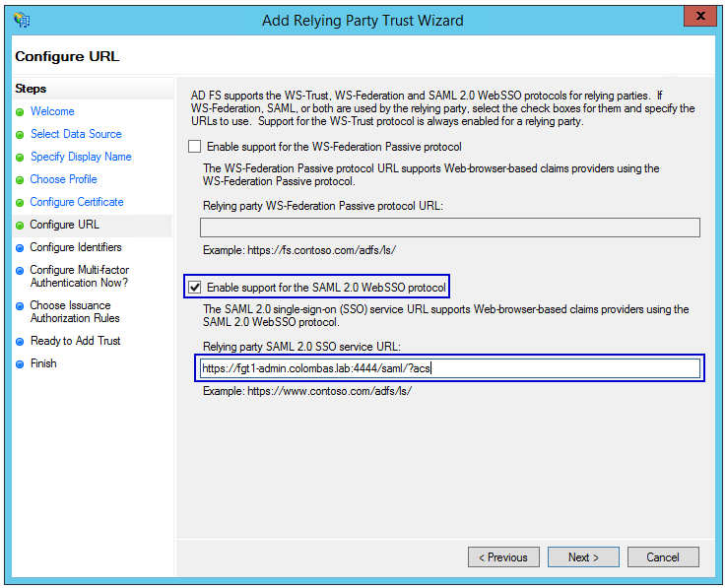Click the SAML 2.0 SSO service URL field
This screenshot has height=588, width=726.
[x=448, y=368]
